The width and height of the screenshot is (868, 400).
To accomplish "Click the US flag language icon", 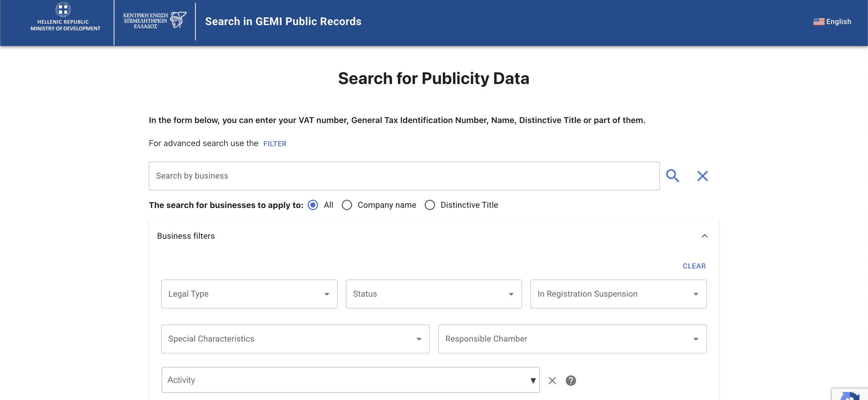I will coord(819,22).
